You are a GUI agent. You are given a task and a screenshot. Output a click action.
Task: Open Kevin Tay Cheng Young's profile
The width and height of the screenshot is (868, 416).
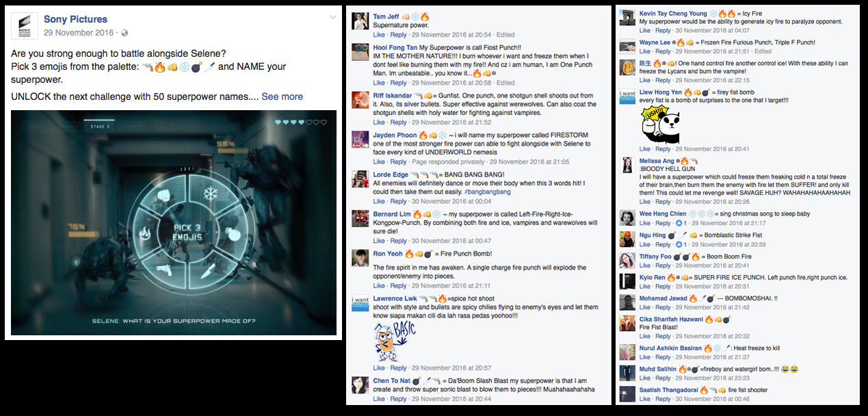click(x=673, y=13)
